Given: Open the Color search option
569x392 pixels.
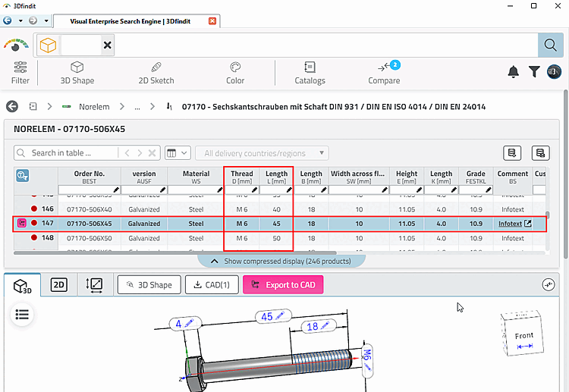Looking at the screenshot, I should (x=235, y=73).
